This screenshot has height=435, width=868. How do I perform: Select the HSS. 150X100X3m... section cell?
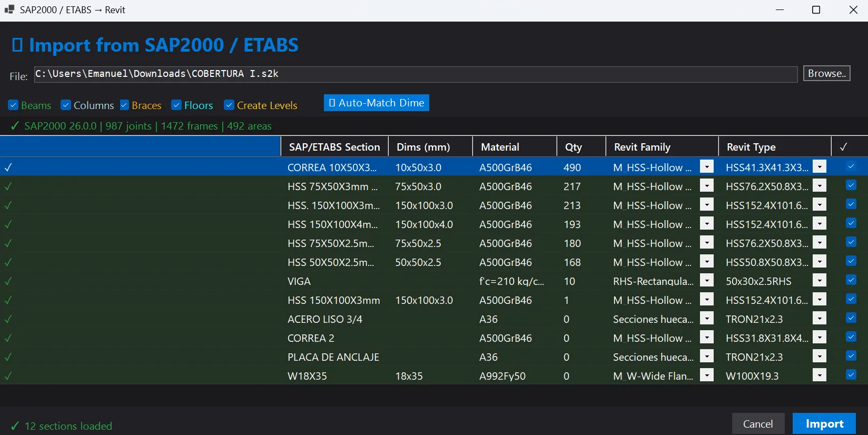pyautogui.click(x=333, y=205)
